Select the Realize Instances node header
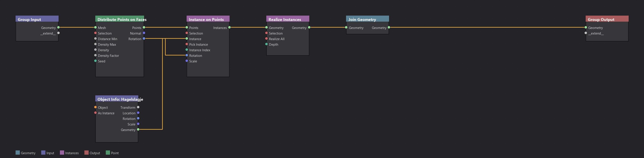 (x=288, y=19)
